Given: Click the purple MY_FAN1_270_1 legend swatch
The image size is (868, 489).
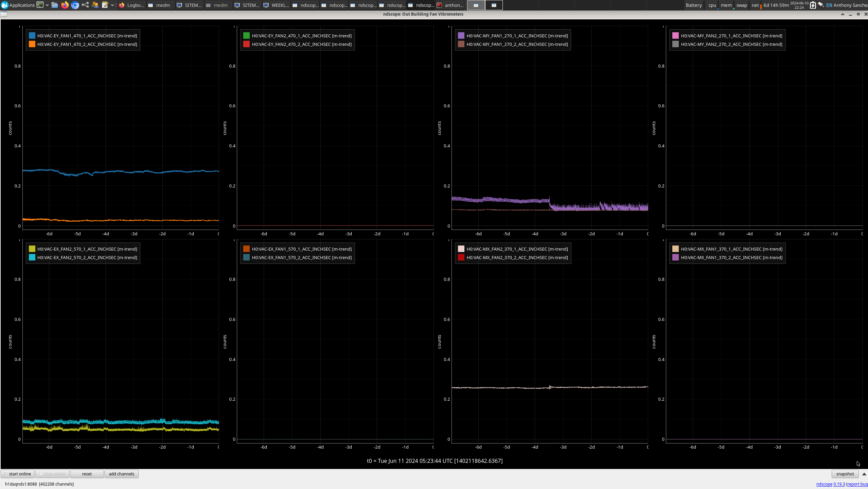Looking at the screenshot, I should [x=461, y=35].
